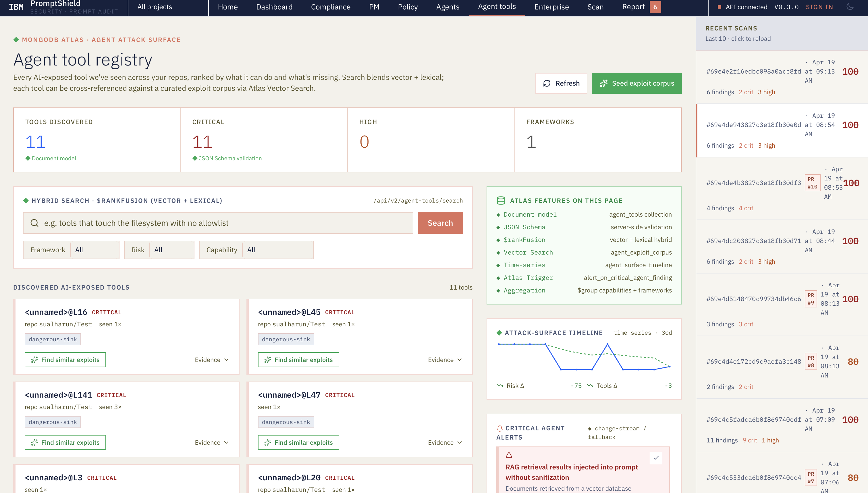
Task: Open the Enterprise nav item
Action: [551, 7]
